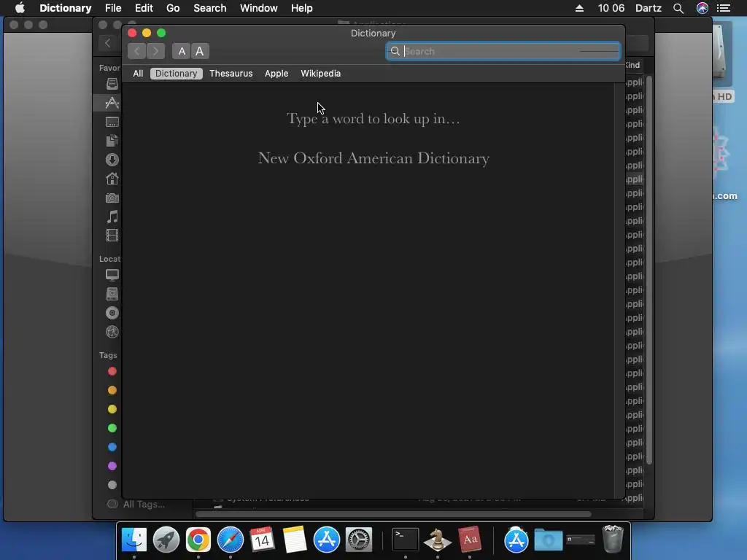
Task: Open Google Chrome from the Dock
Action: pos(198,540)
